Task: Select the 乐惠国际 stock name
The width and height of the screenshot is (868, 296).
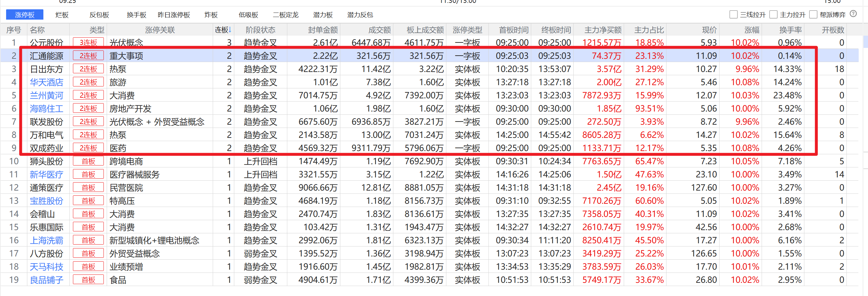Action: tap(47, 227)
